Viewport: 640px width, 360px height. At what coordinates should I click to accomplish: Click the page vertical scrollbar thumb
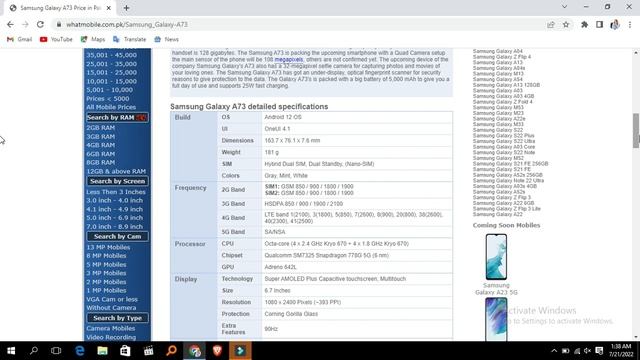(636, 131)
